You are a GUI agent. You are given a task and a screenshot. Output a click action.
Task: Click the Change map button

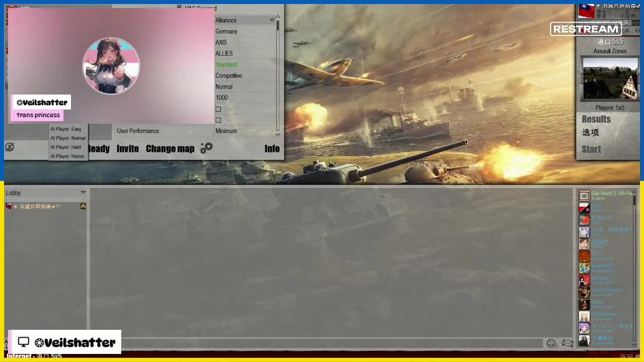coord(170,149)
